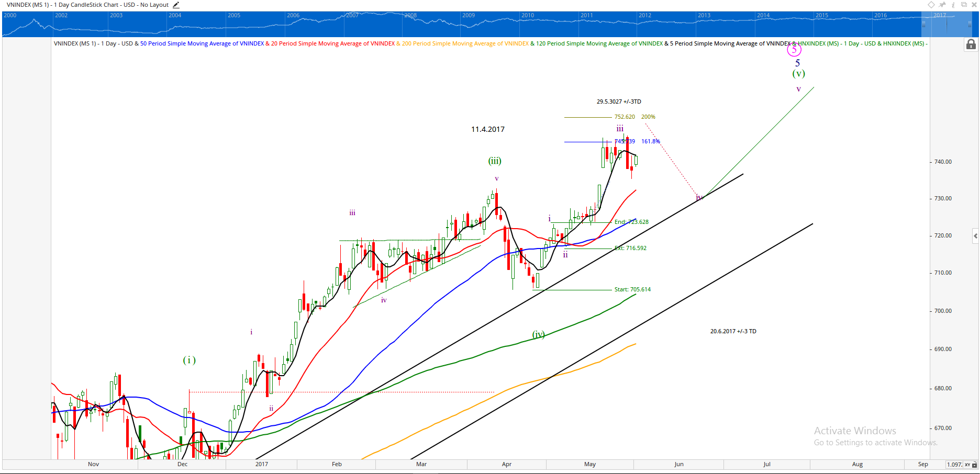This screenshot has height=474, width=980.
Task: Select the 200 Period Simple Moving Average legend
Action: pos(465,43)
